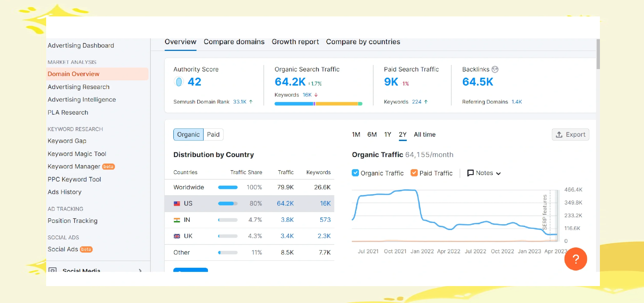Open Position Tracking in sidebar
Viewport: 644px width, 303px height.
(x=73, y=221)
